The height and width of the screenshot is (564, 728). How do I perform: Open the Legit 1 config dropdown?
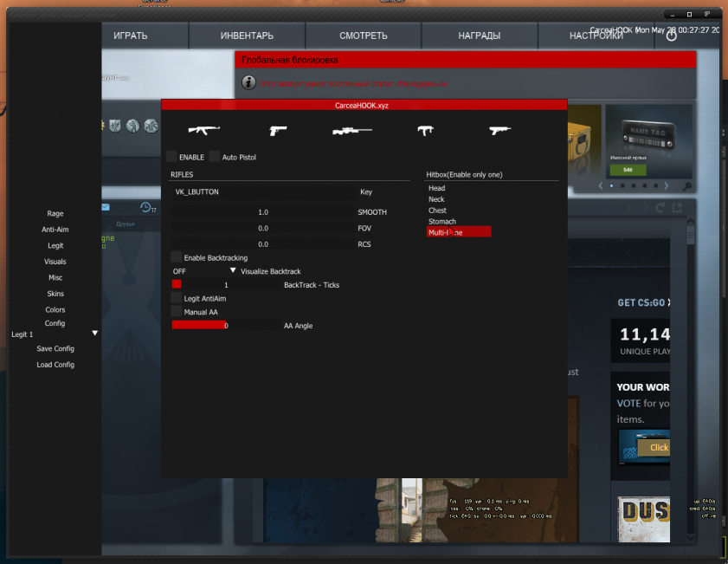pyautogui.click(x=55, y=334)
